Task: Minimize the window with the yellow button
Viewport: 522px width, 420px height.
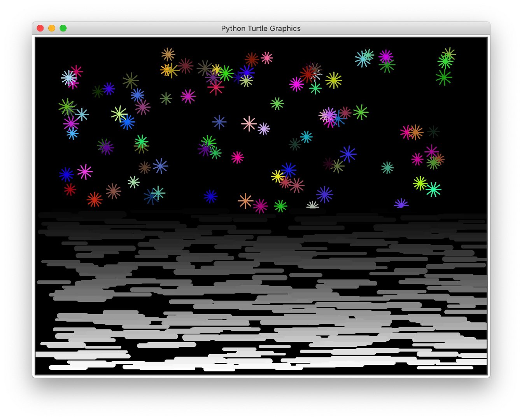Action: pos(52,28)
